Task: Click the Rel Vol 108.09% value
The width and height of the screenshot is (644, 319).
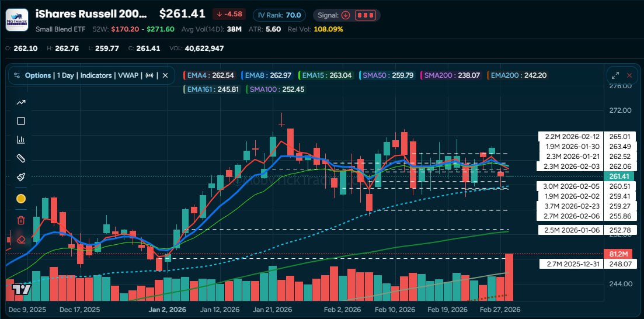Action: click(328, 29)
